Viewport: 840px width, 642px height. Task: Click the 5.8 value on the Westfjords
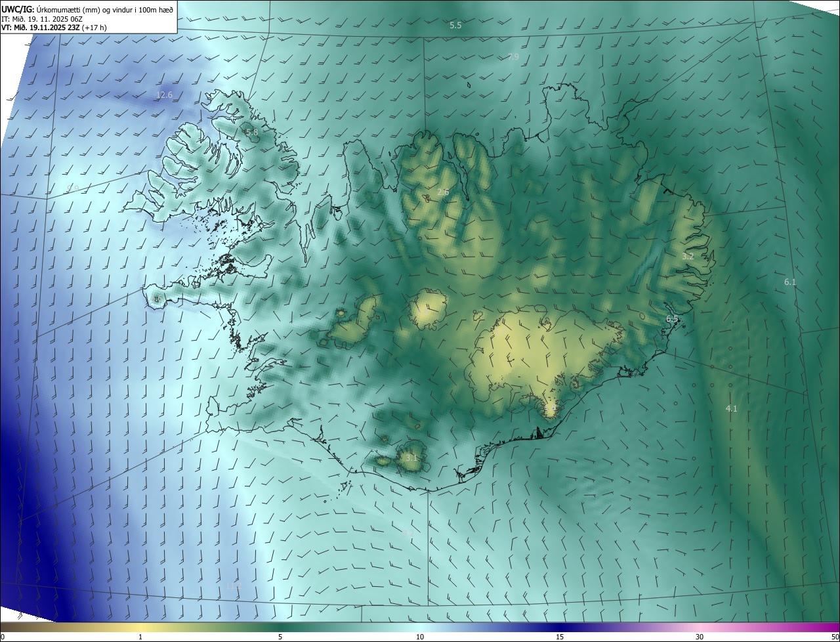[252, 132]
